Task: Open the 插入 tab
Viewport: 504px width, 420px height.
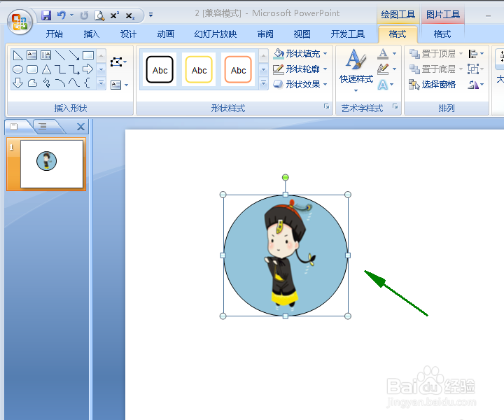Action: [91, 34]
